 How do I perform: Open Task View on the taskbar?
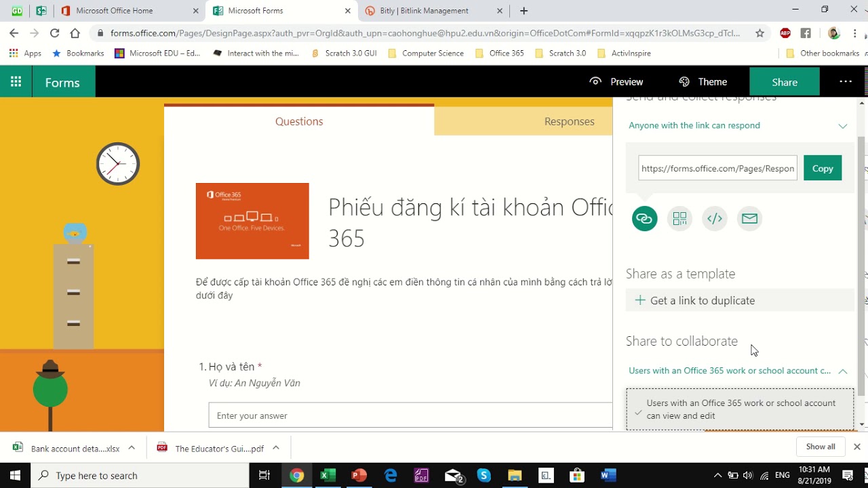point(265,475)
